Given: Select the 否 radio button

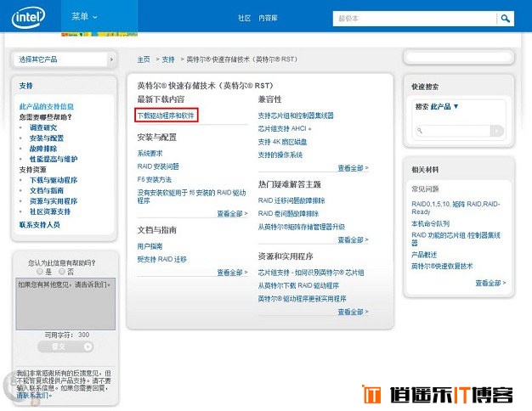Looking at the screenshot, I should click(x=62, y=271).
